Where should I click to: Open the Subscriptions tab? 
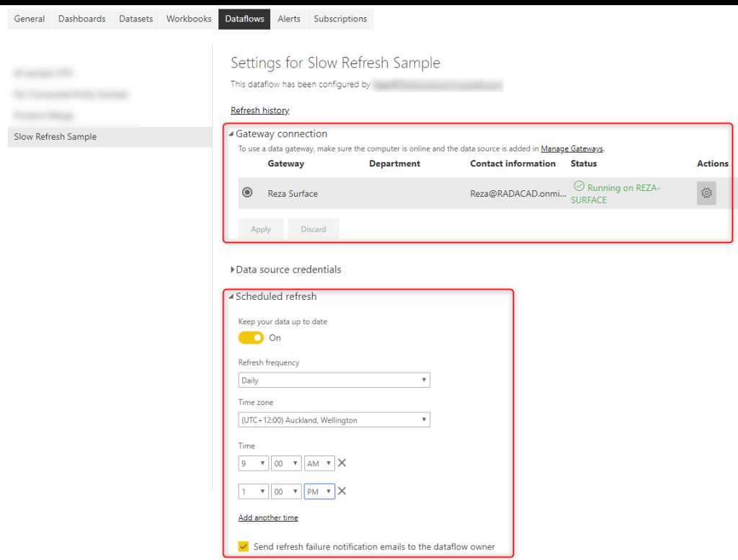(x=340, y=19)
